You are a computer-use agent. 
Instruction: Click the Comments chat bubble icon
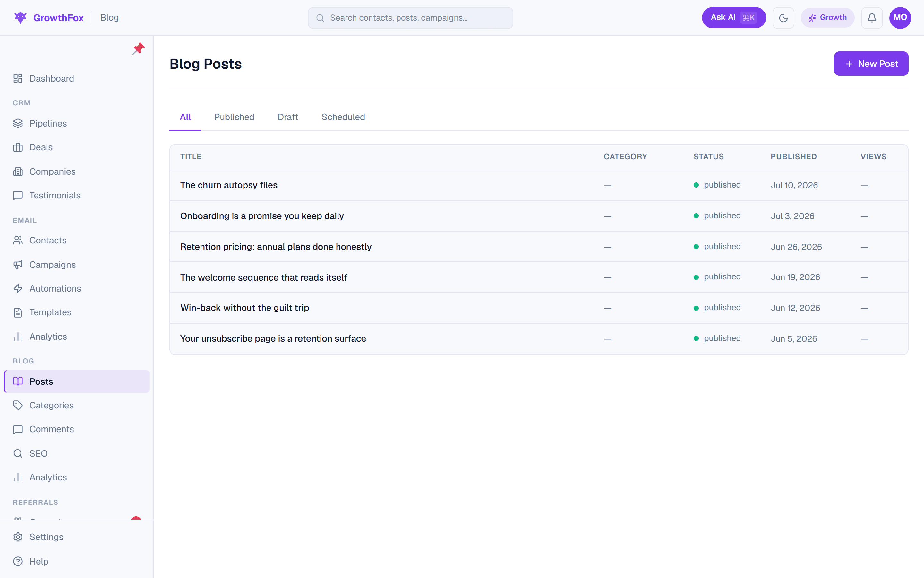18,429
